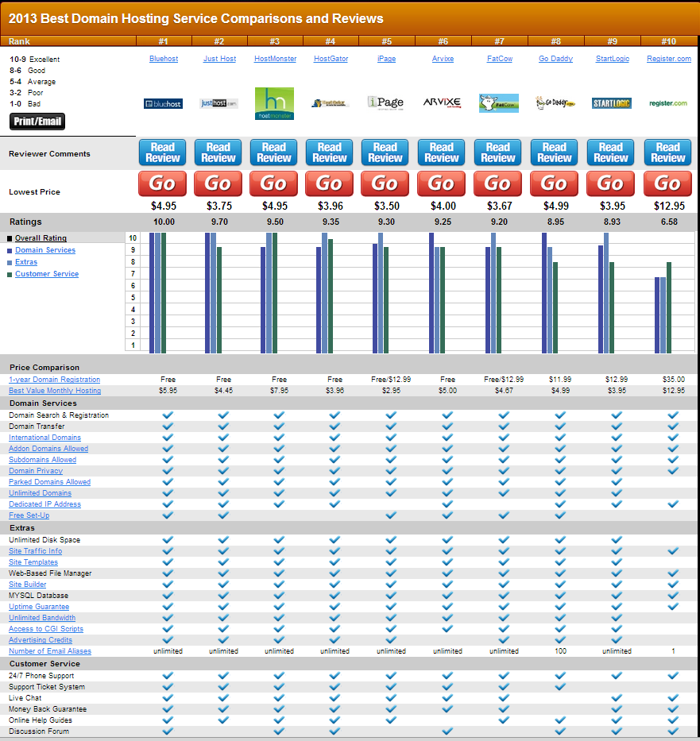
Task: Open Read Review for Arvixe
Action: (x=442, y=152)
